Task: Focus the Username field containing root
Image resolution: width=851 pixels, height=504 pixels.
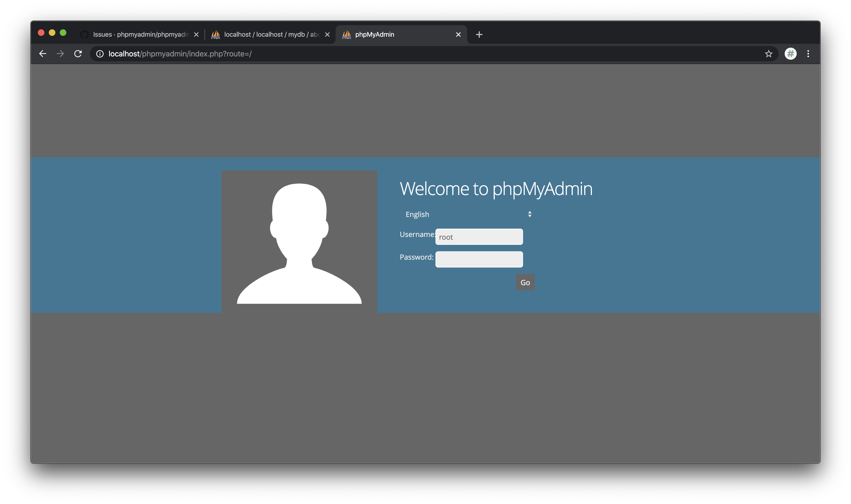Action: [x=479, y=237]
